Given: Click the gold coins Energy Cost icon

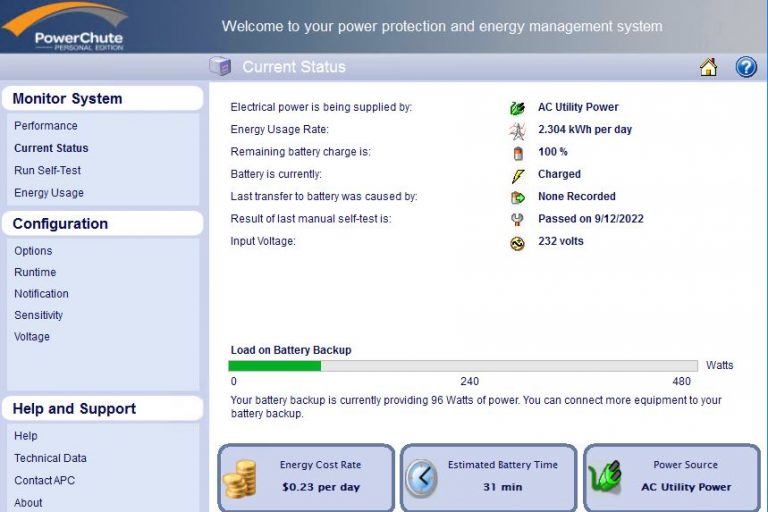Looking at the screenshot, I should point(240,478).
